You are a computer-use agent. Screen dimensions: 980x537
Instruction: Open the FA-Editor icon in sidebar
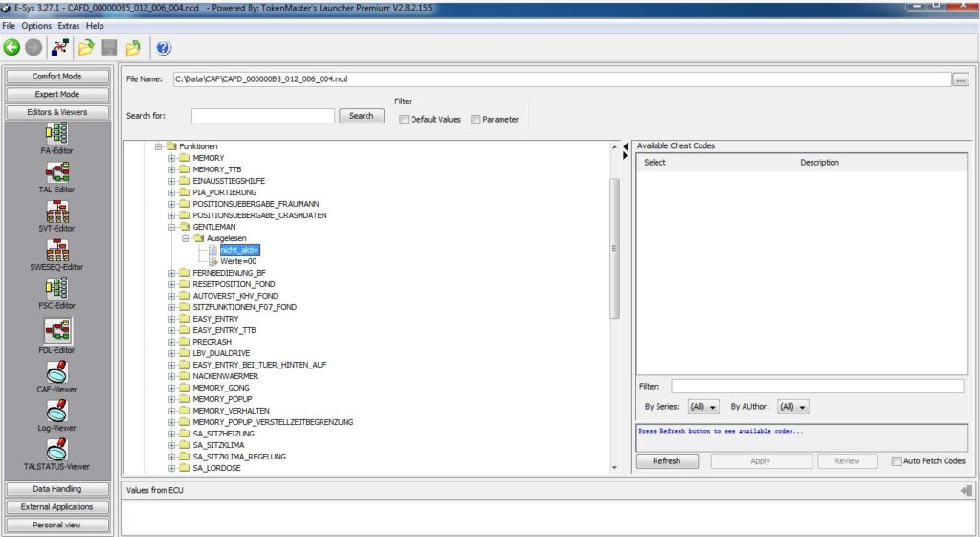[56, 134]
